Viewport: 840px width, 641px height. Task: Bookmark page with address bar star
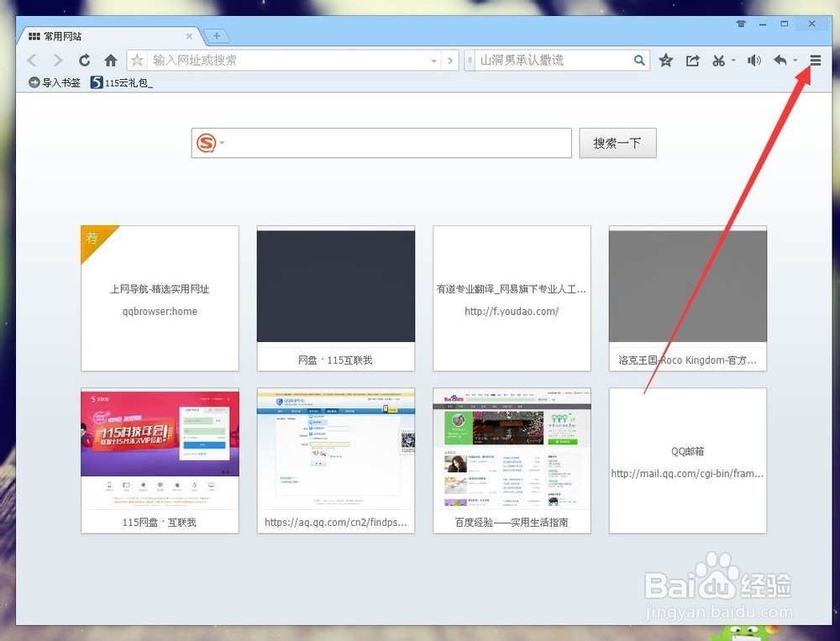pos(137,60)
